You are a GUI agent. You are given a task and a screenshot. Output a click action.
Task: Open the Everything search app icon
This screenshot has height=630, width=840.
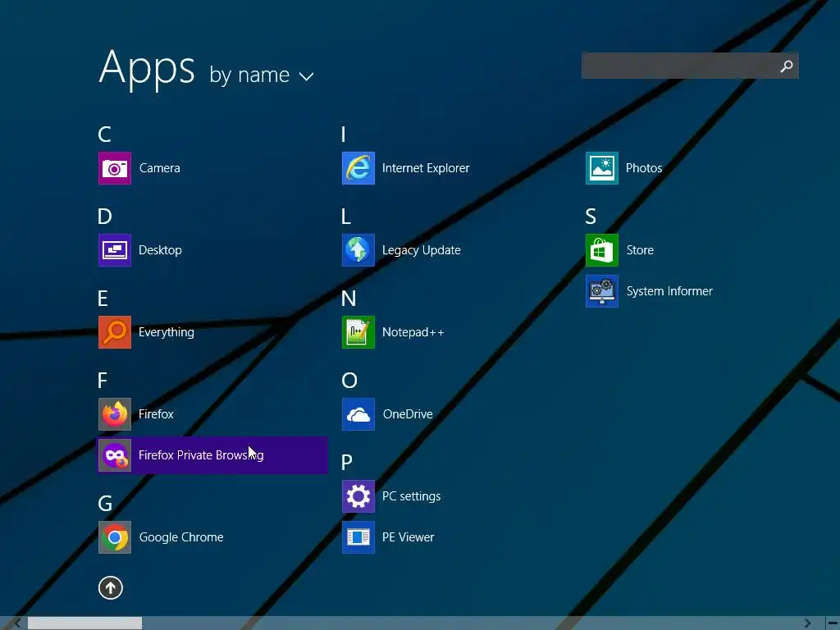(115, 332)
